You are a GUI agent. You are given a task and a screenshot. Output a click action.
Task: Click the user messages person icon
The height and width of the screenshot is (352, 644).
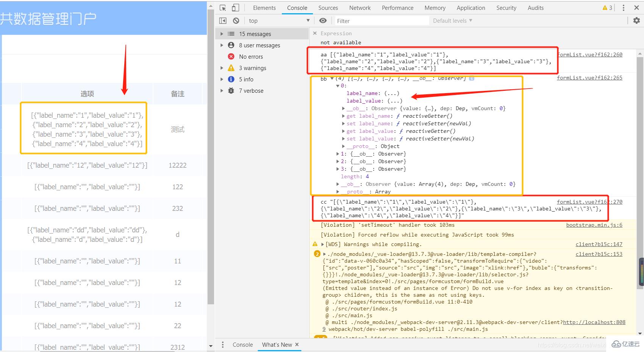pos(231,45)
